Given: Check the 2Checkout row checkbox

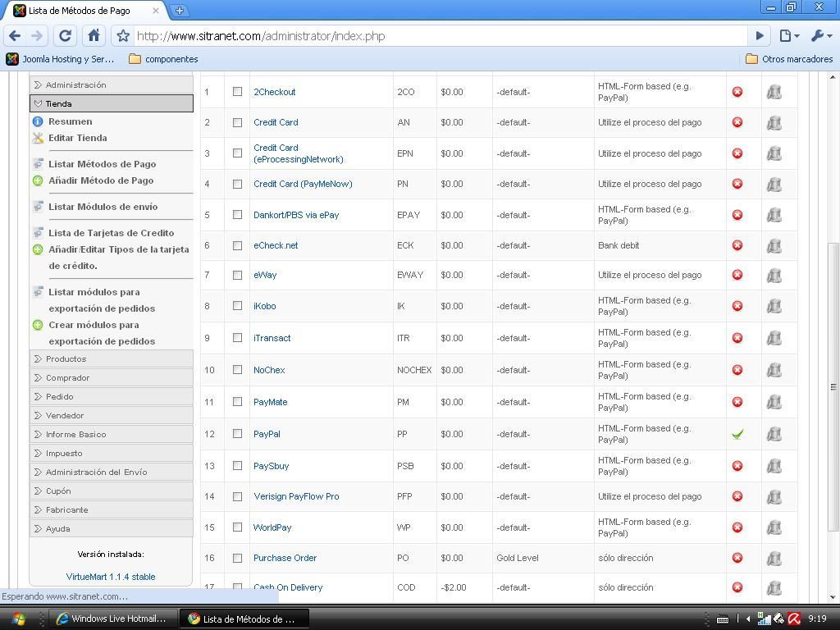Looking at the screenshot, I should pyautogui.click(x=237, y=92).
